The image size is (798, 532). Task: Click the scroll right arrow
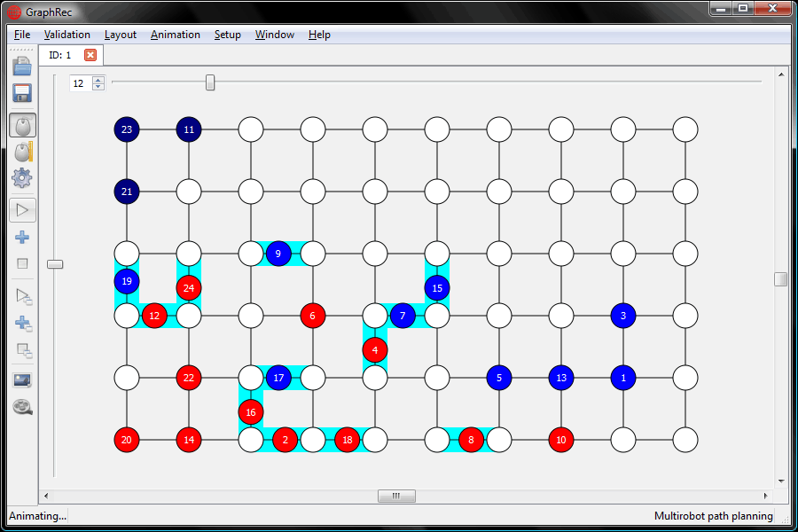pos(765,496)
